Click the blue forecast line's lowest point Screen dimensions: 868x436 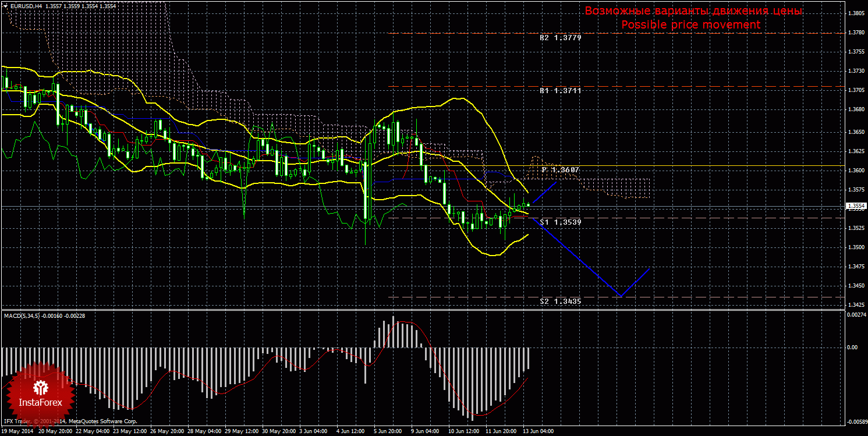point(621,296)
